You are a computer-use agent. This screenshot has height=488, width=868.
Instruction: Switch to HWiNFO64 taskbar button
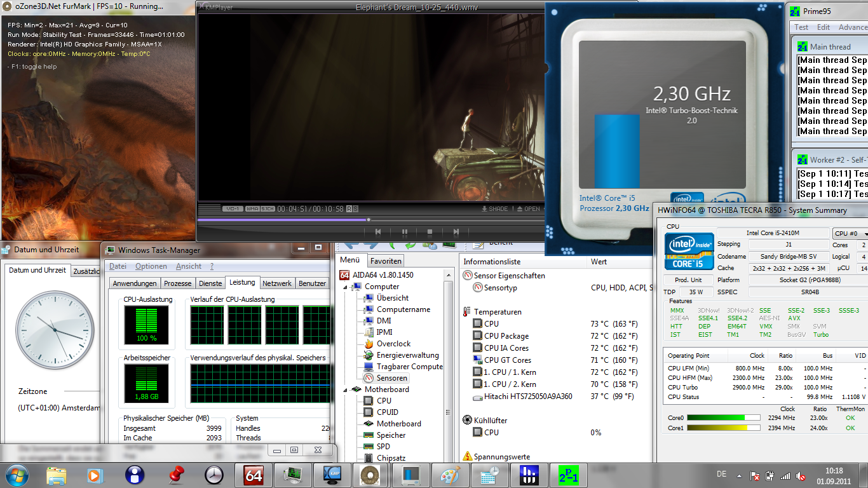click(x=529, y=475)
